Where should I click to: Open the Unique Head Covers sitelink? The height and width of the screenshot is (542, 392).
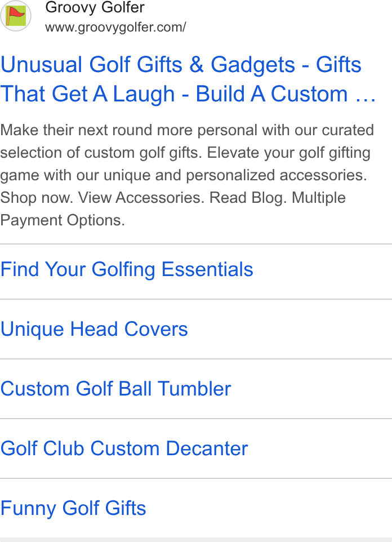click(x=94, y=328)
